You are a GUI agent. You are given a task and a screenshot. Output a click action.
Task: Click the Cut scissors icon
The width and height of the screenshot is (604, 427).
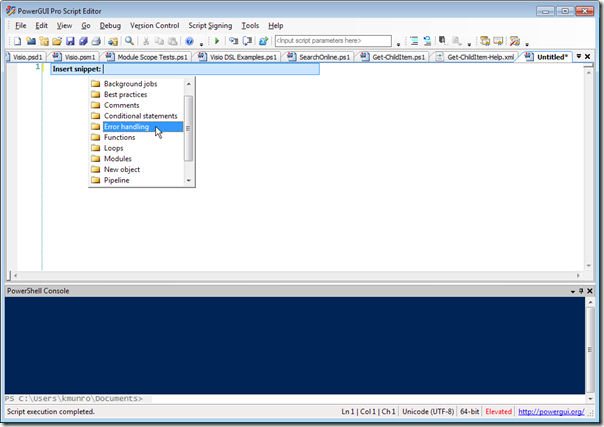146,41
